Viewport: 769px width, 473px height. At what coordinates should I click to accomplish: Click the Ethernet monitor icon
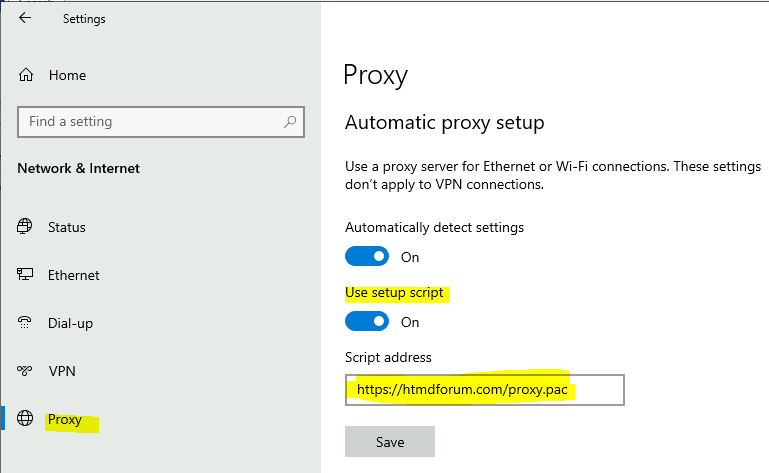[26, 275]
